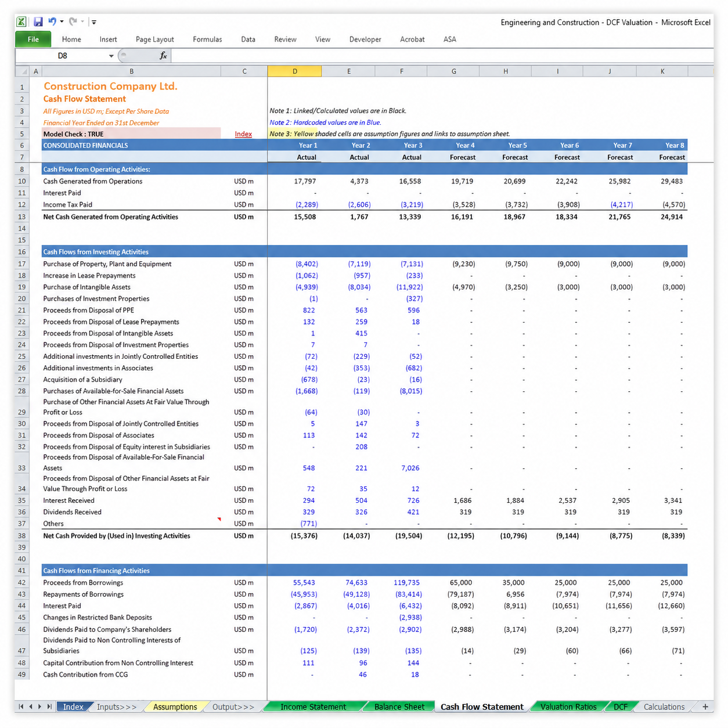Switch to the Assumptions sheet tab
728x728 pixels.
175,707
